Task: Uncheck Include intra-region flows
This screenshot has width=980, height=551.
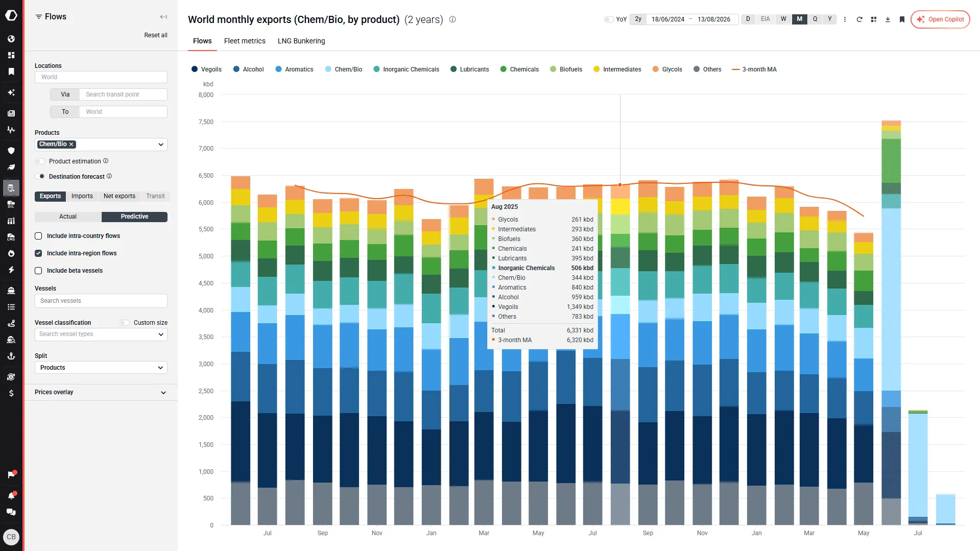Action: point(38,253)
